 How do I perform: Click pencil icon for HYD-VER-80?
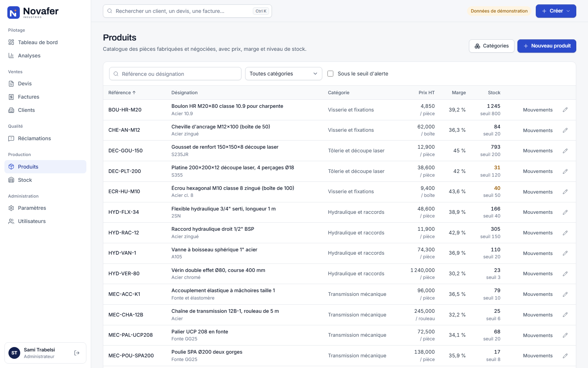tap(565, 274)
